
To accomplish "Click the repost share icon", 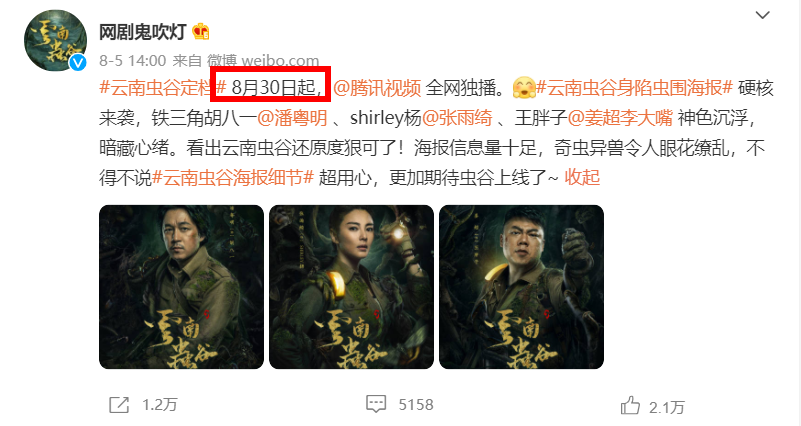I will [x=119, y=405].
